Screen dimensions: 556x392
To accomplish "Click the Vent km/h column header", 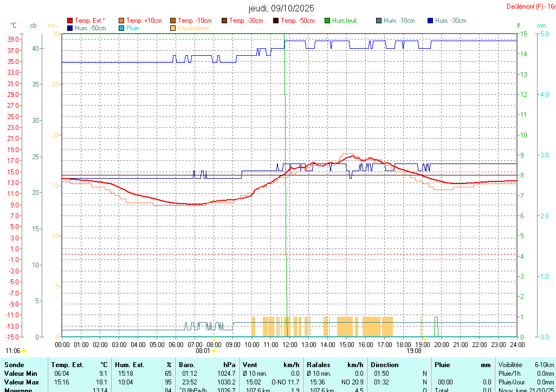I will (270, 365).
